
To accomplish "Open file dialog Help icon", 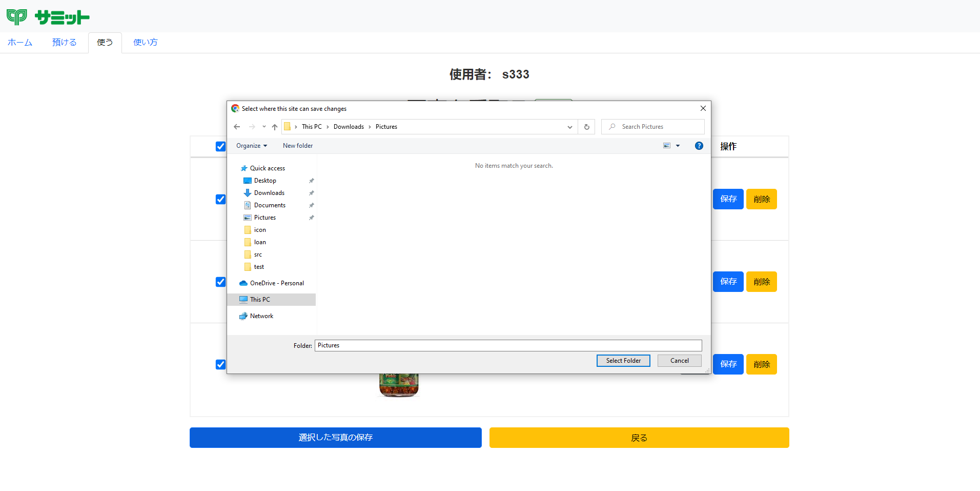I will [699, 146].
